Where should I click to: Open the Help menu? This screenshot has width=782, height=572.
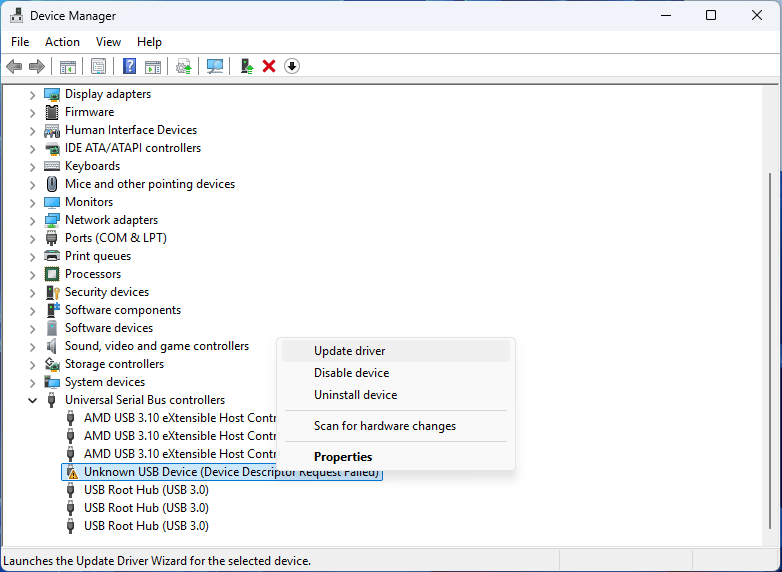pos(150,42)
